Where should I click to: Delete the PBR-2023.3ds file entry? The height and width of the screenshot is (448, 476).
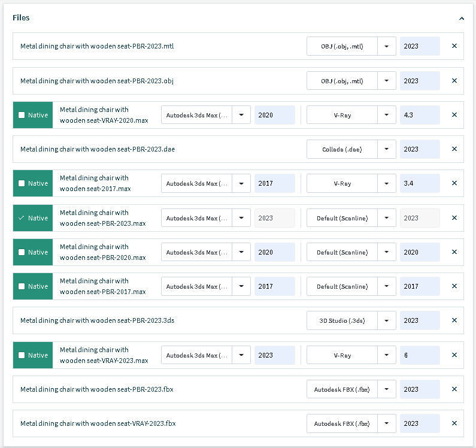tap(454, 320)
